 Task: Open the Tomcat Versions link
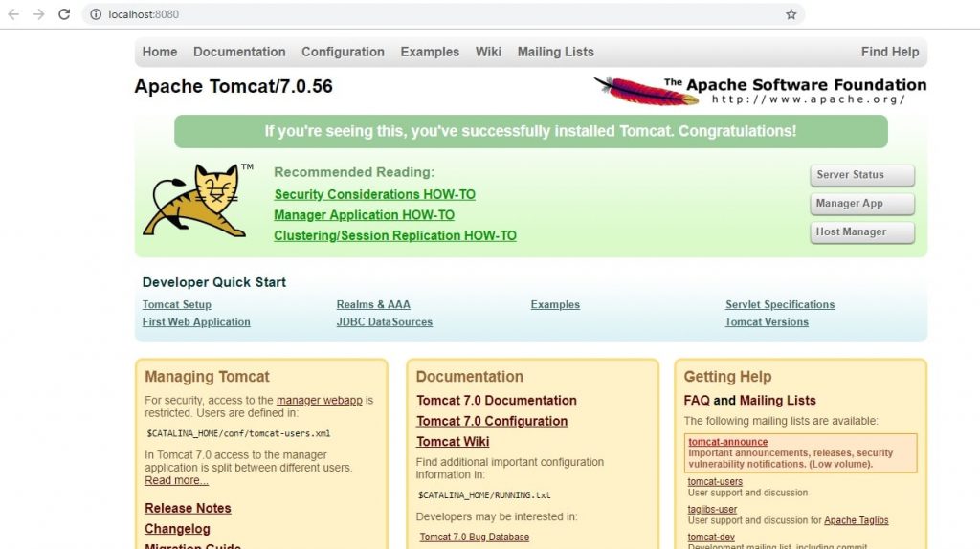[767, 321]
